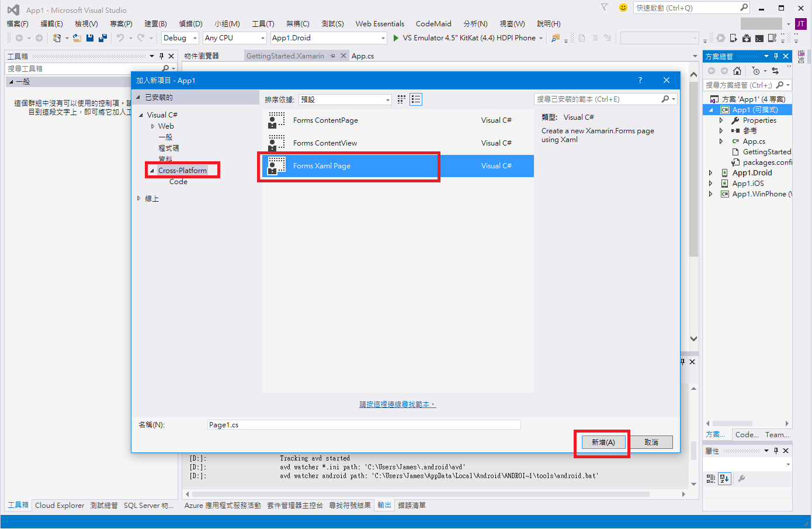Select the Forms ContentPage template
Screen dimensions: 812x529
point(398,120)
